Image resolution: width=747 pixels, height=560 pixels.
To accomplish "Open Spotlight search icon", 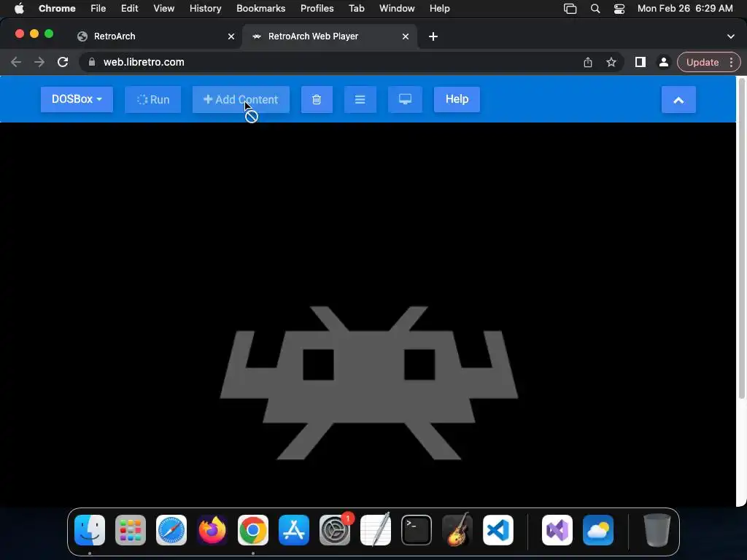I will [x=595, y=9].
